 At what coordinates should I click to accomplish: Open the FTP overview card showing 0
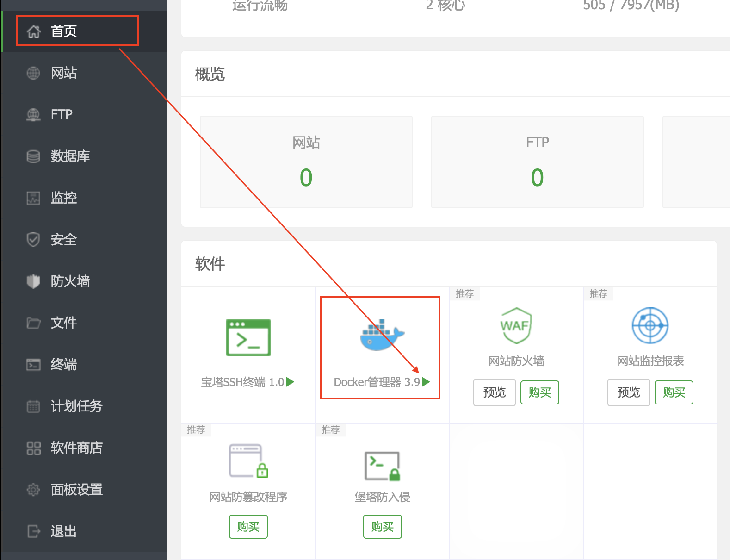(537, 162)
